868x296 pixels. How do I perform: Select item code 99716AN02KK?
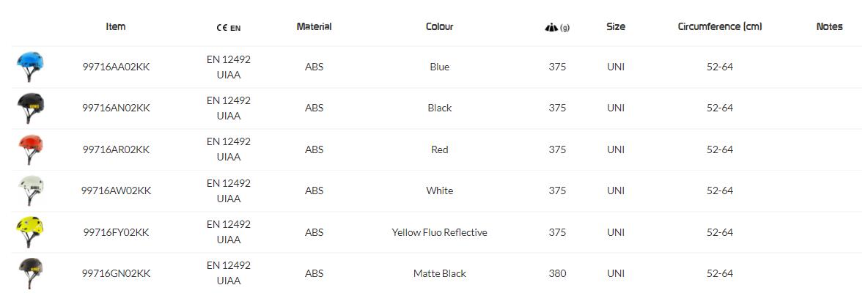click(x=116, y=108)
